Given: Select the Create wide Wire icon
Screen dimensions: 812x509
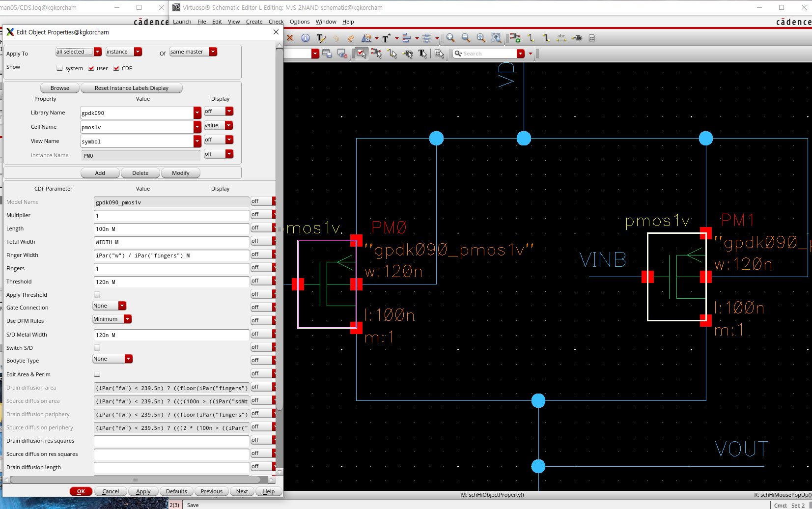Looking at the screenshot, I should (546, 38).
